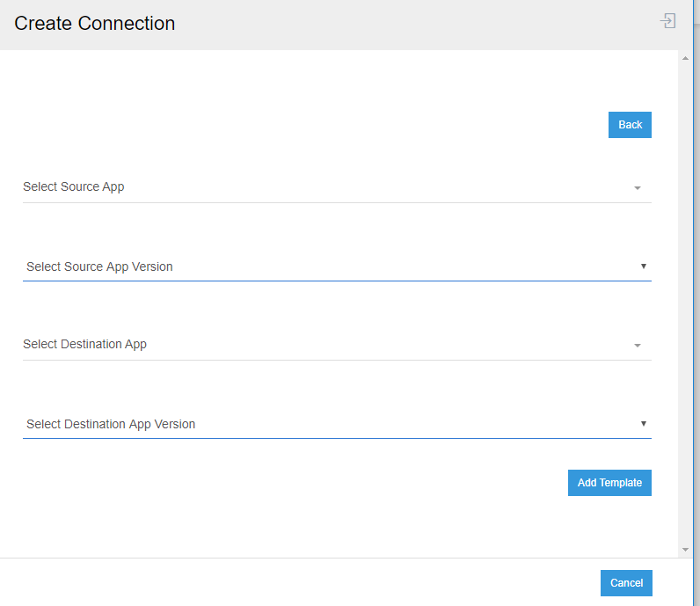Image resolution: width=700 pixels, height=606 pixels.
Task: Cancel the Create Connection dialog
Action: pos(626,583)
